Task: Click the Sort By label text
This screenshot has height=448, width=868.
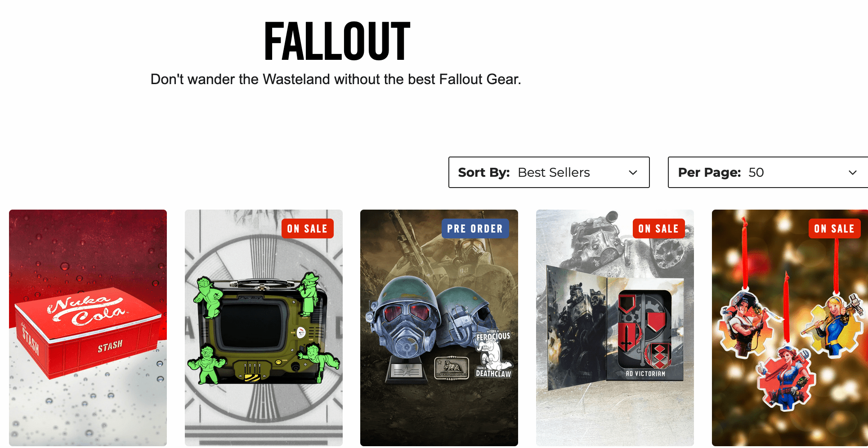Action: 484,172
